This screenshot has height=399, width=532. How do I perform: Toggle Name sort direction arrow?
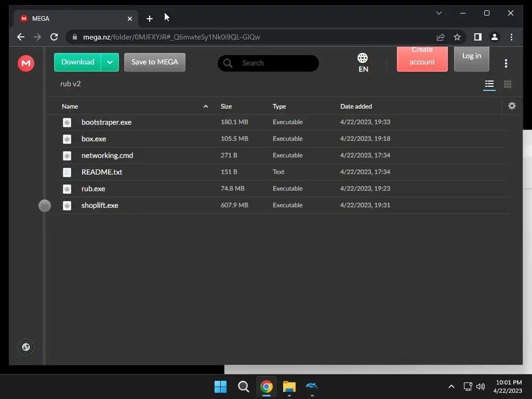[x=206, y=107]
